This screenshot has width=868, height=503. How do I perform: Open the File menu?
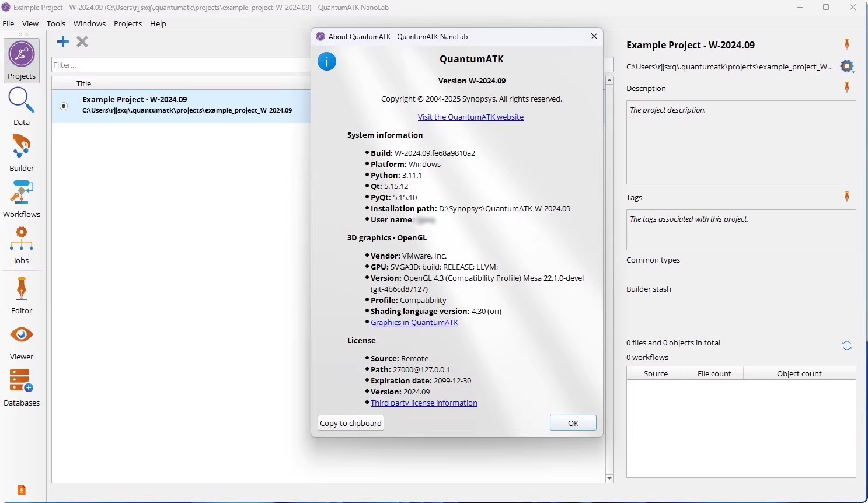pos(8,23)
